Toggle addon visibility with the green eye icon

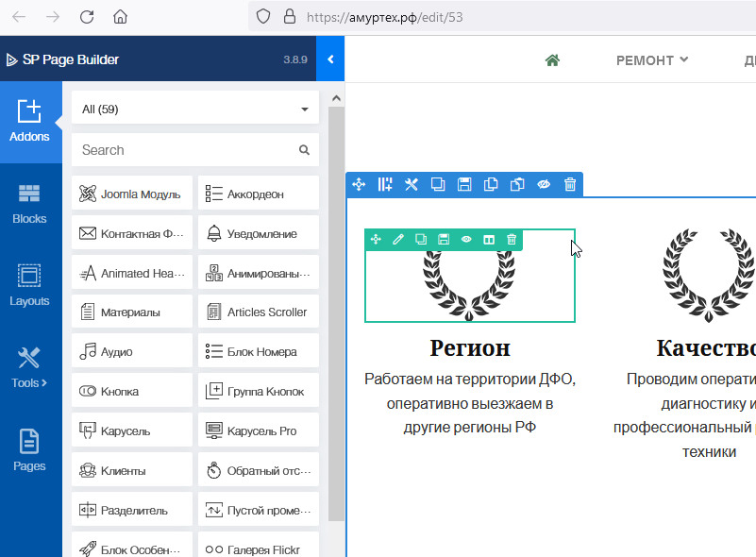[x=466, y=240]
